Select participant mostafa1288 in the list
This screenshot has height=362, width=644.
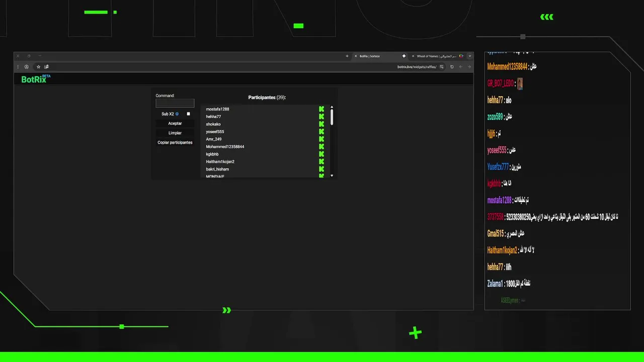click(x=217, y=109)
